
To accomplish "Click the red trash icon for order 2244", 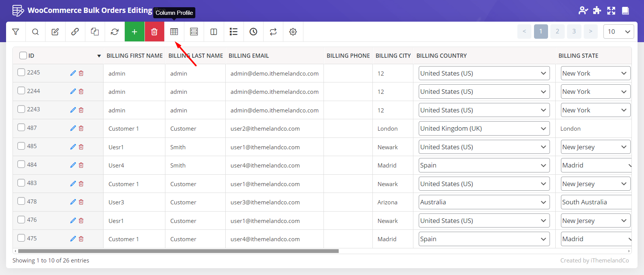I will pos(81,92).
